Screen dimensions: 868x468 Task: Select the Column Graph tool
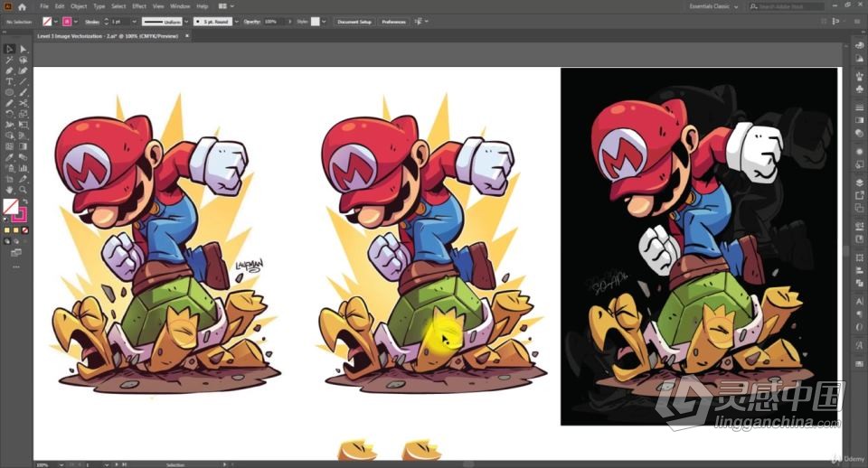click(x=24, y=168)
